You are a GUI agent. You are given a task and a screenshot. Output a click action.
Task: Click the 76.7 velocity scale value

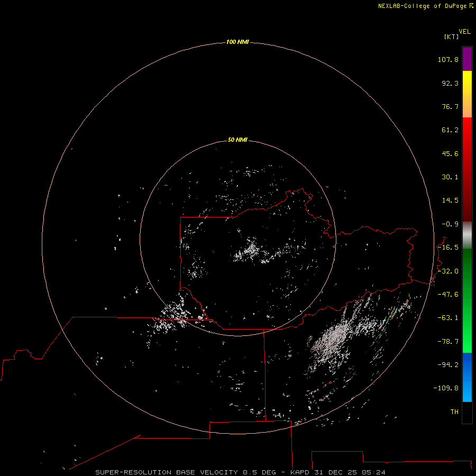(450, 106)
